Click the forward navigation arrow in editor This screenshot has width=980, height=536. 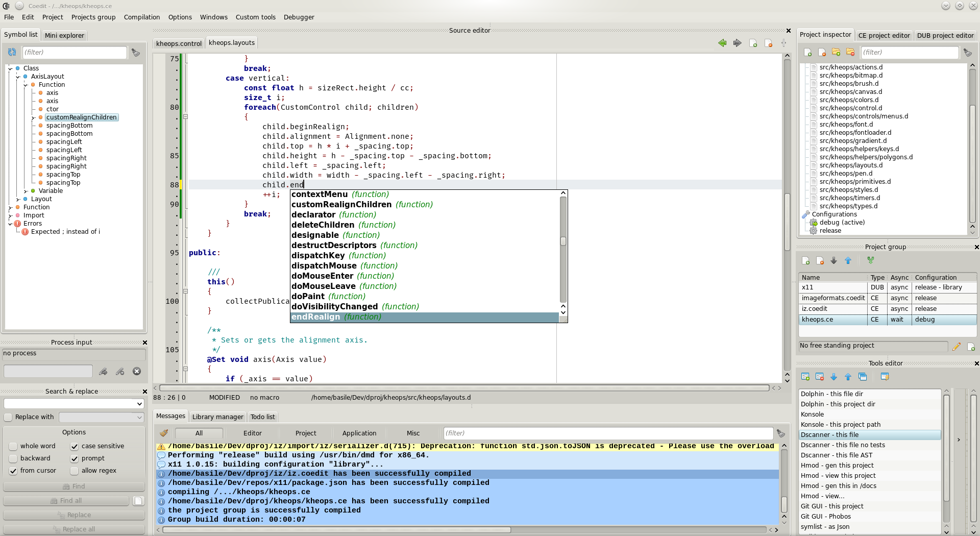click(x=737, y=43)
